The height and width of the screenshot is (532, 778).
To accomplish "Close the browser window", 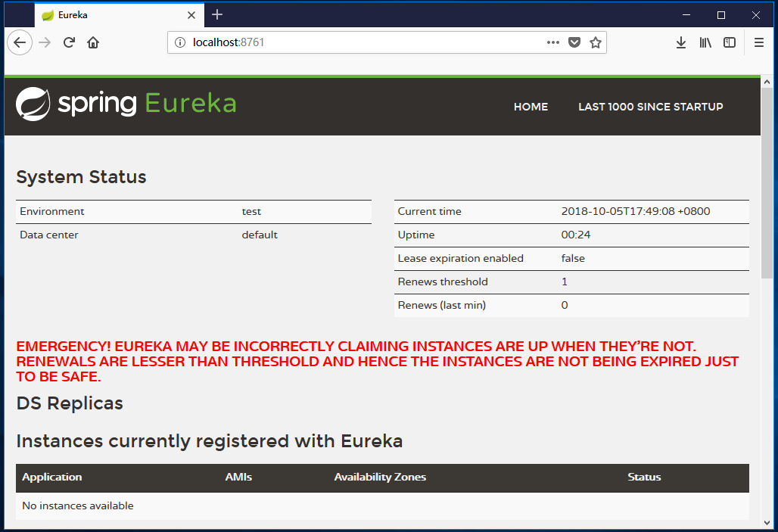I will point(755,15).
